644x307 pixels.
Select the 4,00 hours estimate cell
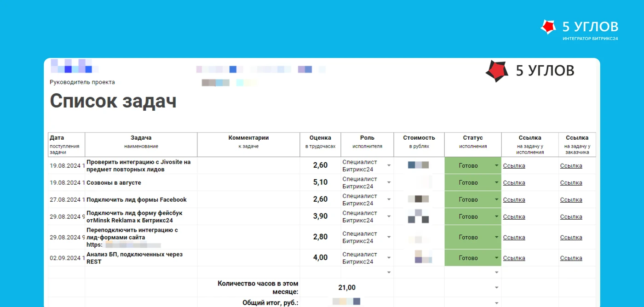[x=320, y=258]
